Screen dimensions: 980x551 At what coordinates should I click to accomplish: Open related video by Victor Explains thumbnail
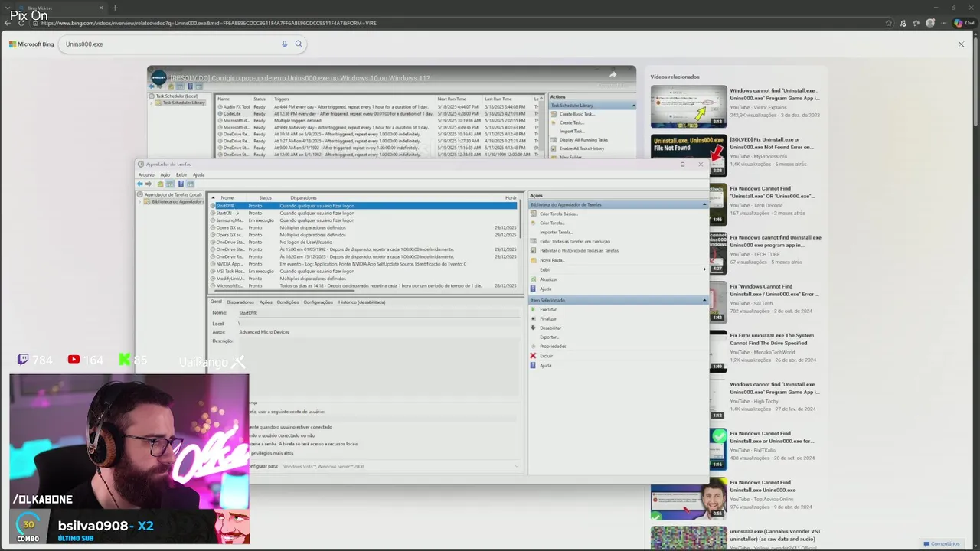tap(688, 106)
